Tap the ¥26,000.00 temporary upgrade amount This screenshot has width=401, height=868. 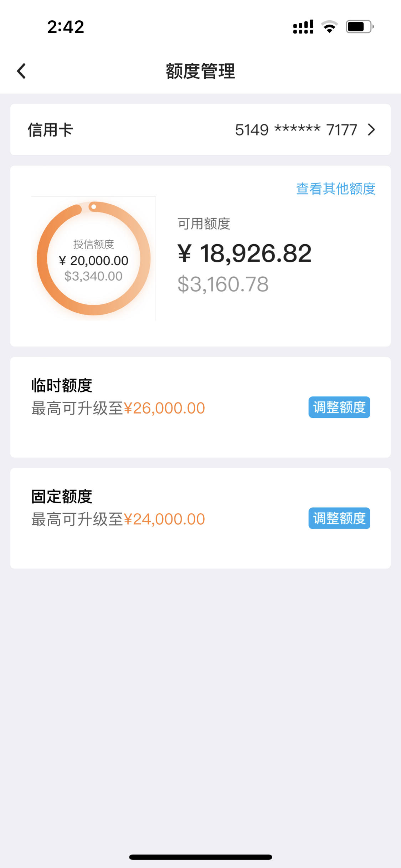(x=164, y=408)
